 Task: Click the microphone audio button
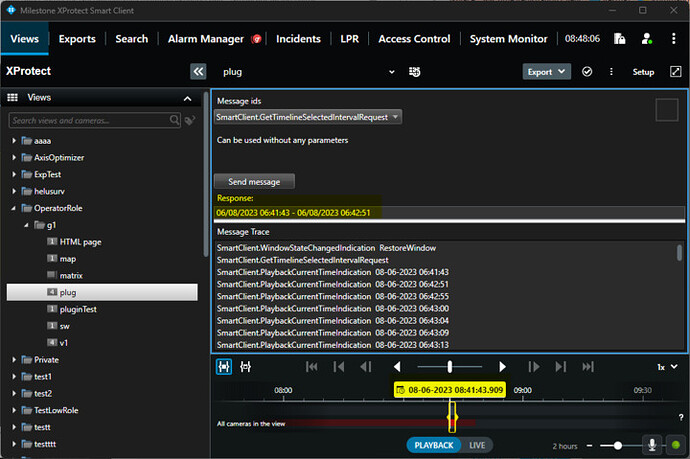pyautogui.click(x=652, y=445)
